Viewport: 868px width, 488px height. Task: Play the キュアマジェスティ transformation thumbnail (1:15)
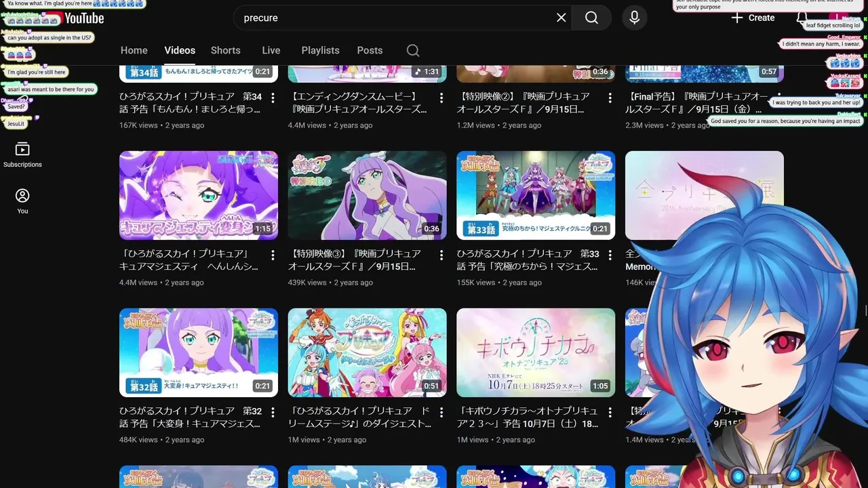coord(199,195)
